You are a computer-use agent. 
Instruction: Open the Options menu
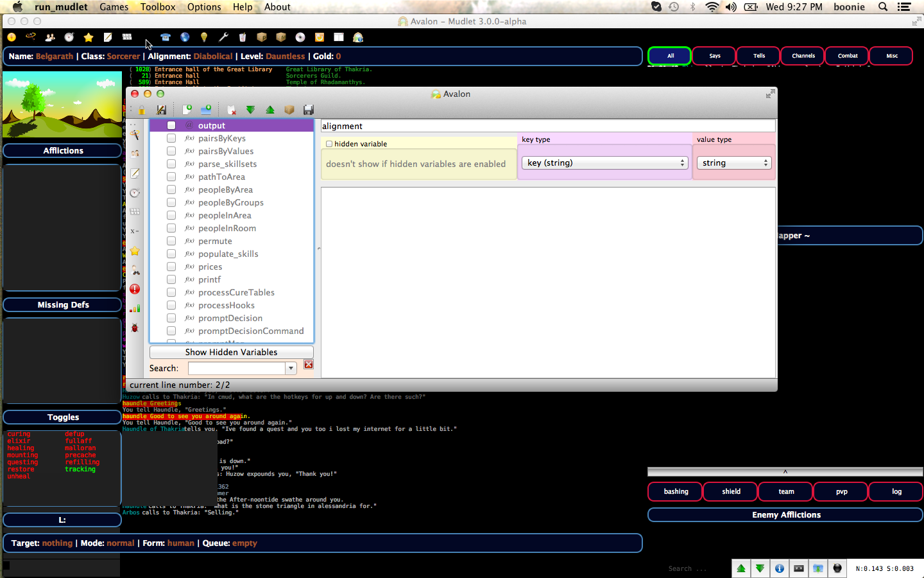(204, 7)
